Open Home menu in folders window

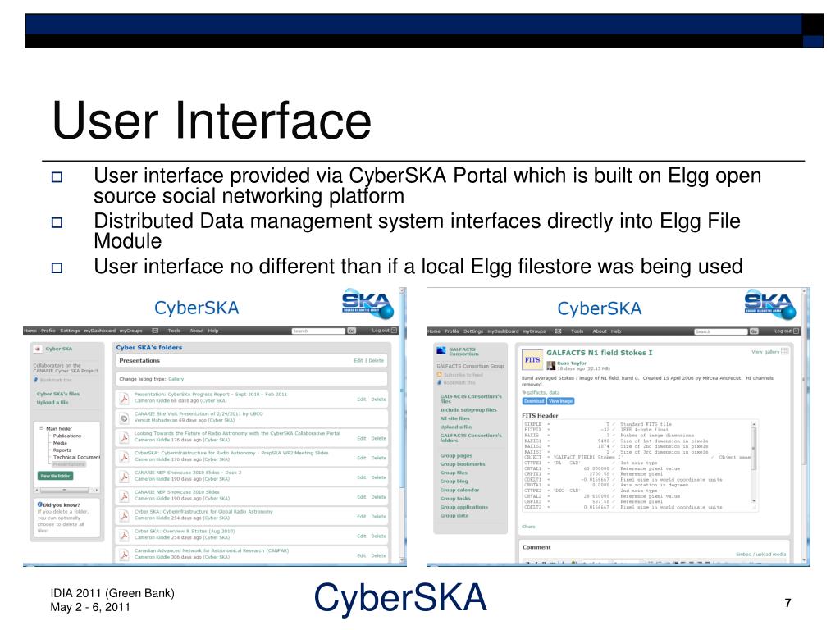[x=30, y=331]
